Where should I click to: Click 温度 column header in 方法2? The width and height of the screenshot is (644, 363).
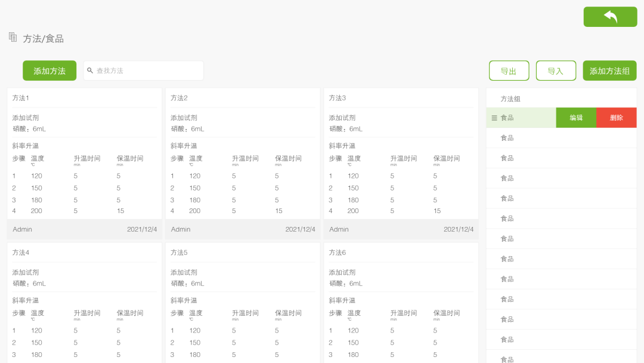pyautogui.click(x=196, y=158)
